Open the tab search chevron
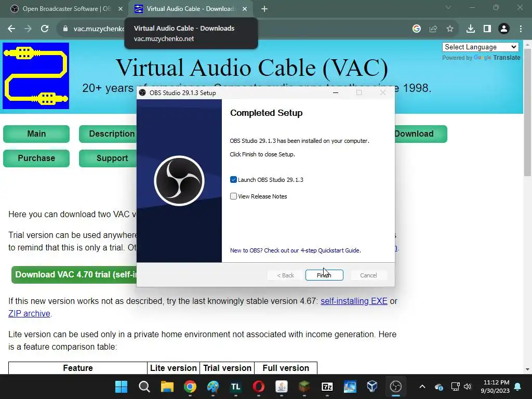 tap(448, 7)
